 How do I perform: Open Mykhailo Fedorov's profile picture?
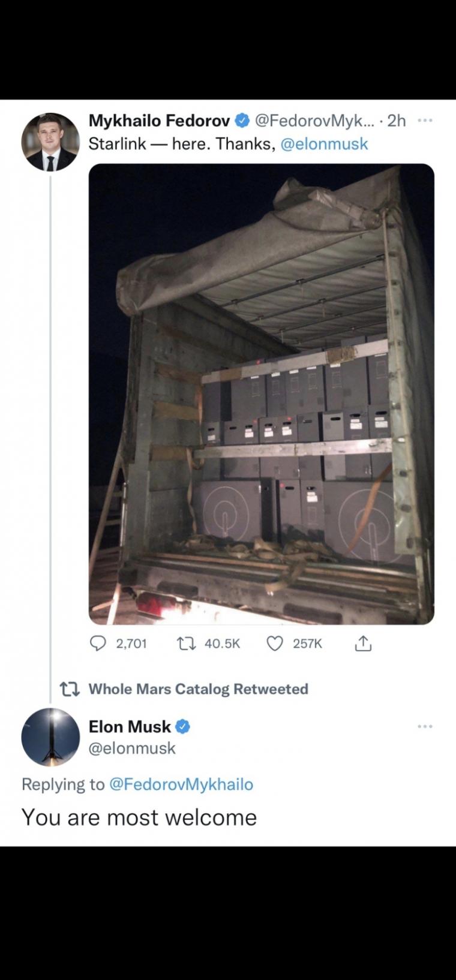(x=50, y=142)
